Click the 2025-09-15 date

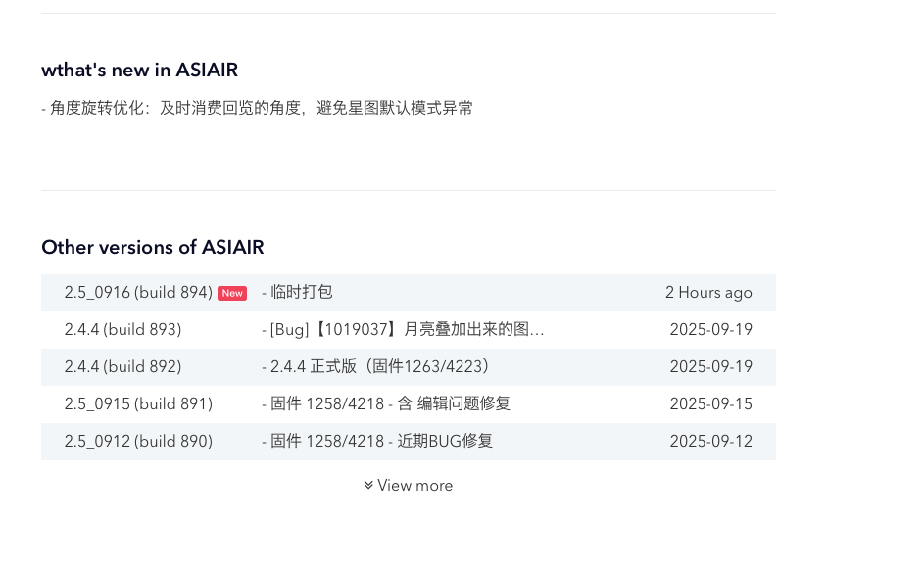coord(710,404)
